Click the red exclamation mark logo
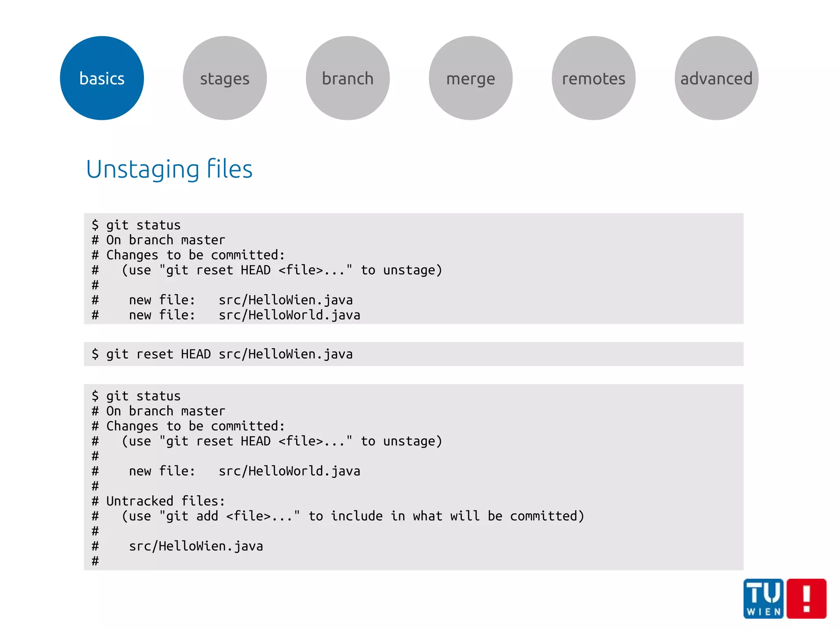The image size is (840, 630). pyautogui.click(x=807, y=598)
